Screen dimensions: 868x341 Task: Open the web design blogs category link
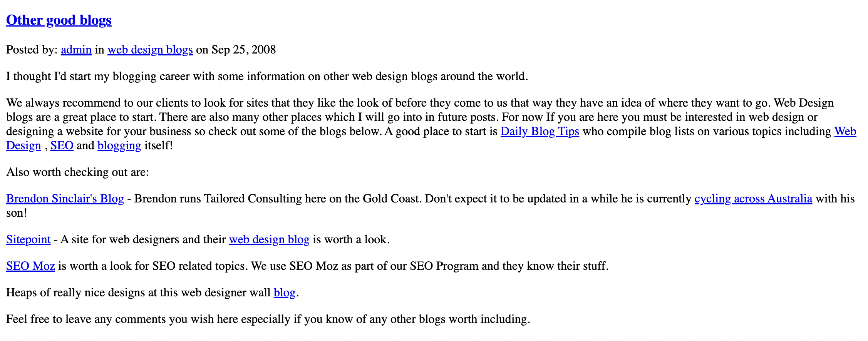150,50
